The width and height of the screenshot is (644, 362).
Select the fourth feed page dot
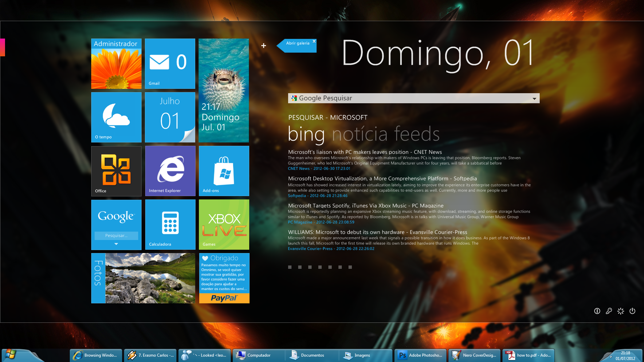pos(320,267)
